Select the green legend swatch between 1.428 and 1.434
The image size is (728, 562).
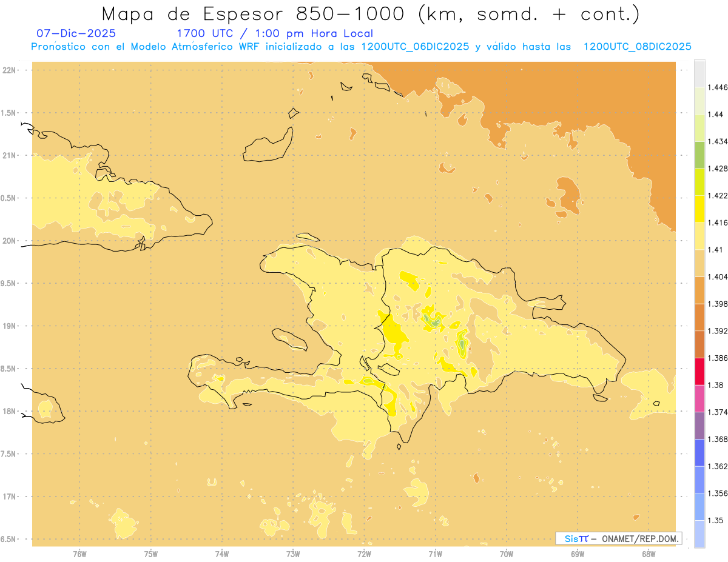tap(699, 155)
